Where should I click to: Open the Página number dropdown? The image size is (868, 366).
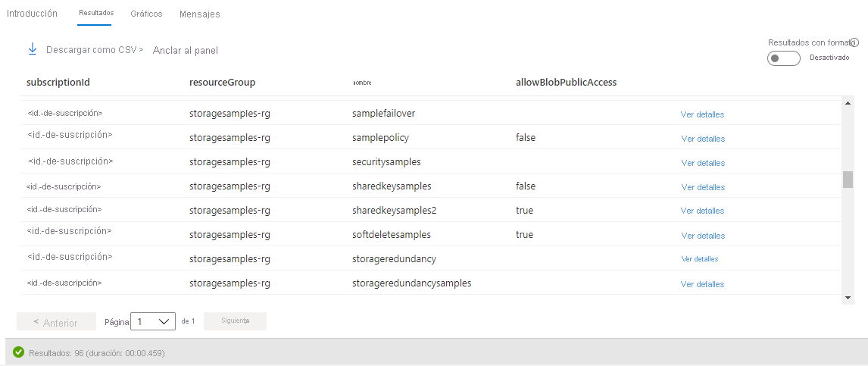(153, 321)
